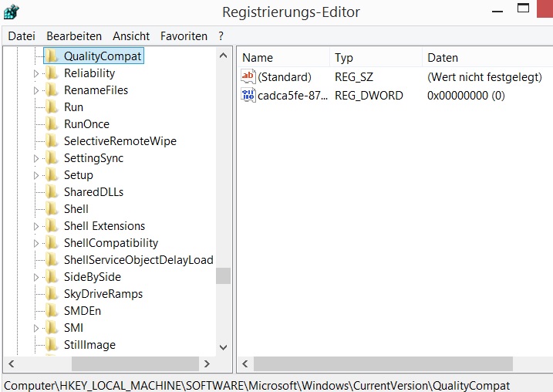Click tree pane scroll down arrow

[x=223, y=347]
